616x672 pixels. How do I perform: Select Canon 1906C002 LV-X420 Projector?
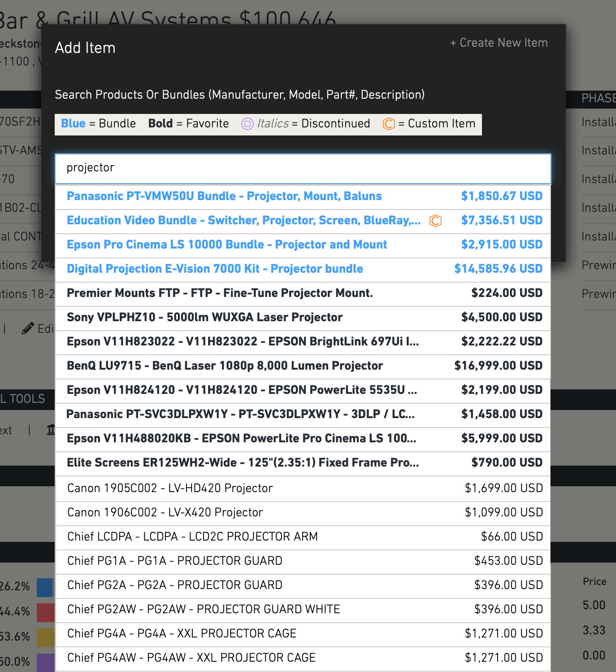click(x=303, y=513)
